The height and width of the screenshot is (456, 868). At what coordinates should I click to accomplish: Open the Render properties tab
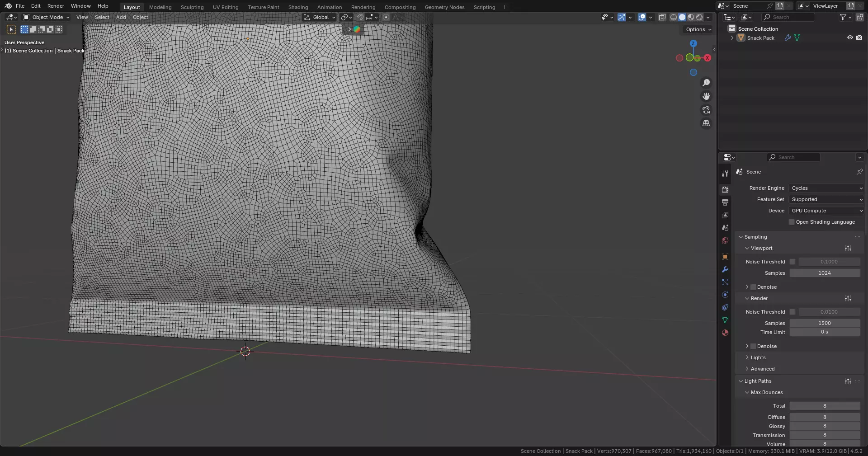pyautogui.click(x=725, y=190)
